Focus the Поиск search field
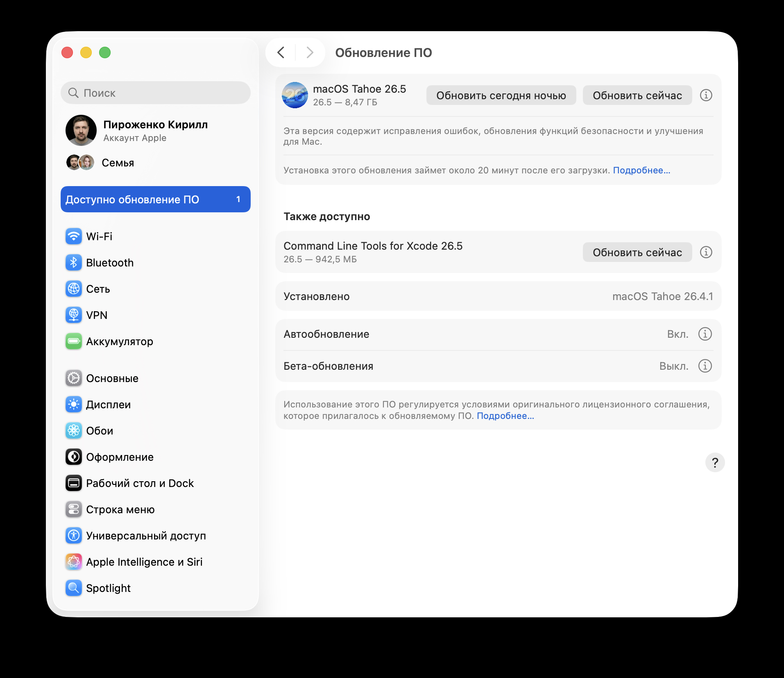This screenshot has width=784, height=678. pos(156,93)
